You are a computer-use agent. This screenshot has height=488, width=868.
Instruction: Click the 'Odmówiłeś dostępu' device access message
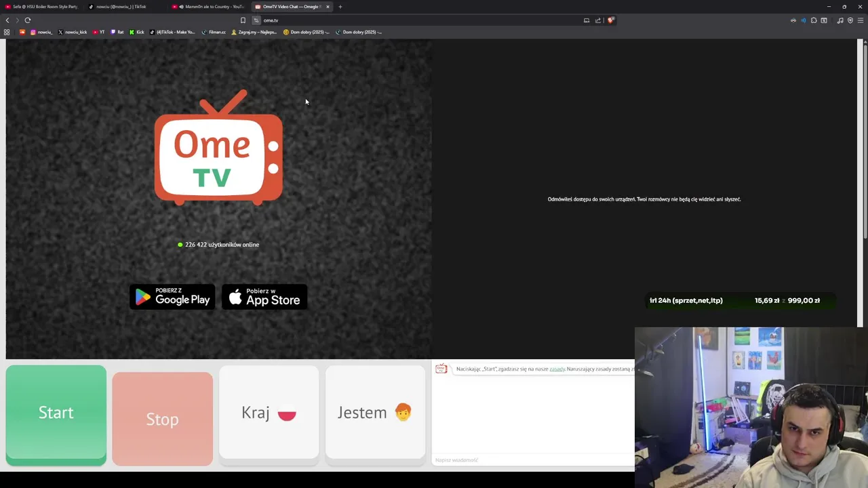coord(644,199)
